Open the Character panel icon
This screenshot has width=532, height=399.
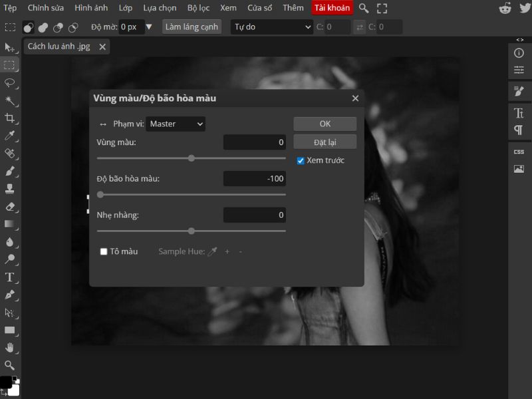tap(519, 113)
